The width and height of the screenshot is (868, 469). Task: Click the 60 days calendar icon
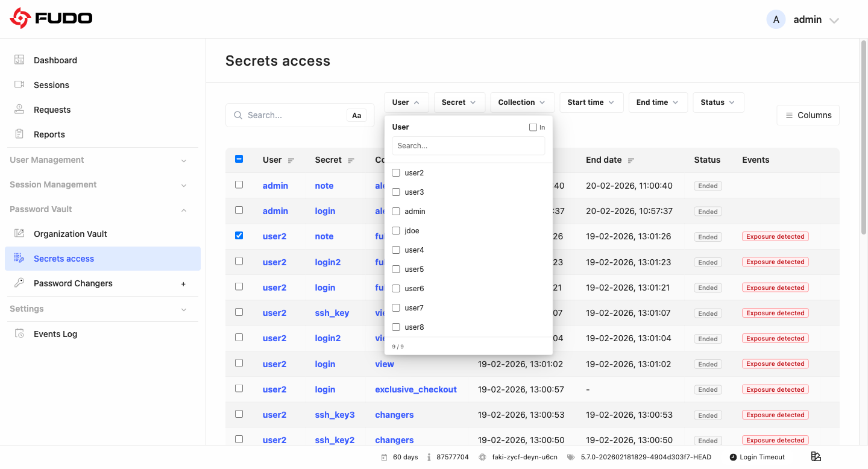tap(384, 457)
